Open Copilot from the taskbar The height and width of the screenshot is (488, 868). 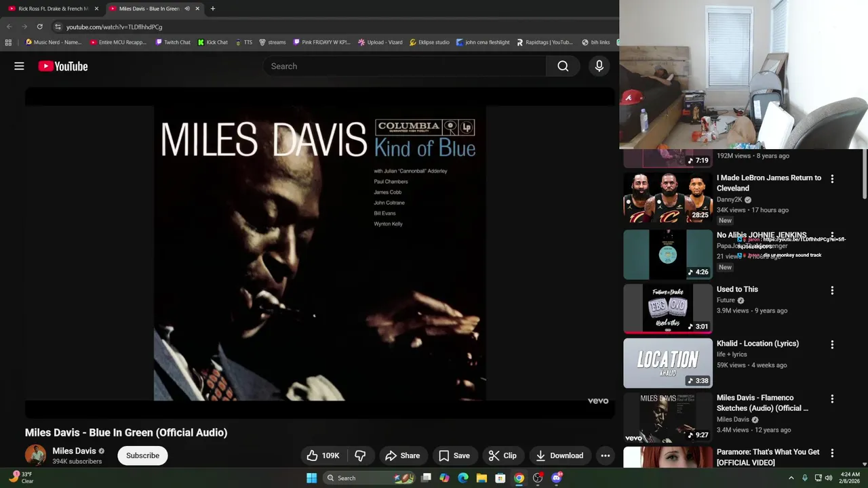click(444, 478)
